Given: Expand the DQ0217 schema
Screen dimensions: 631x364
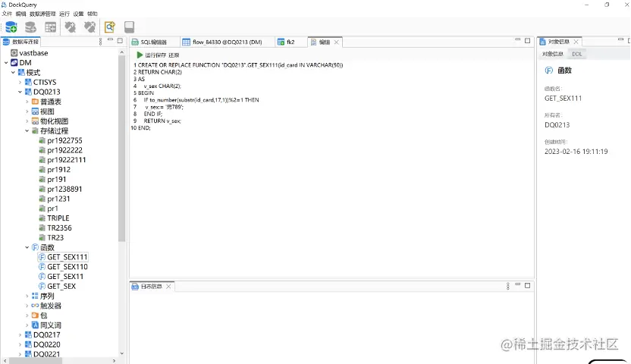Looking at the screenshot, I should pos(20,334).
